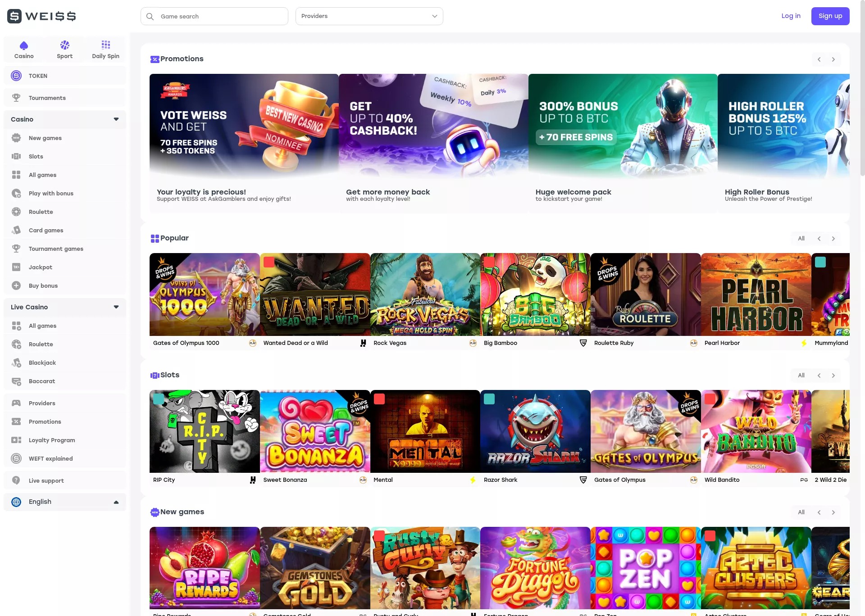865x616 pixels.
Task: Click the Tournament games trophy icon
Action: click(x=16, y=249)
